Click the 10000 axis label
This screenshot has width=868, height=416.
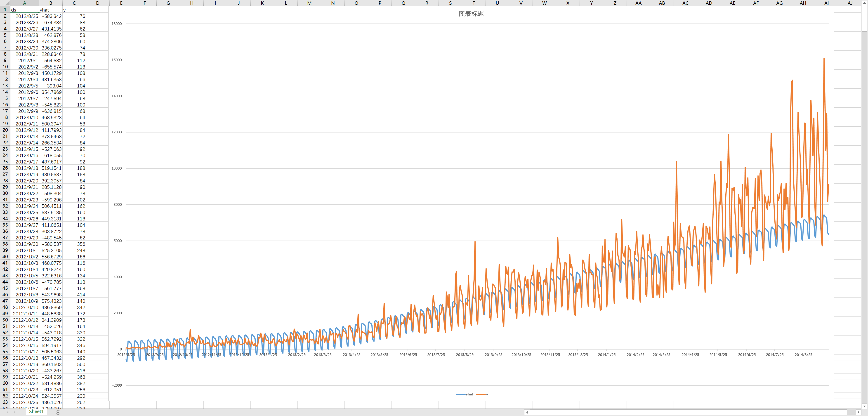(117, 168)
